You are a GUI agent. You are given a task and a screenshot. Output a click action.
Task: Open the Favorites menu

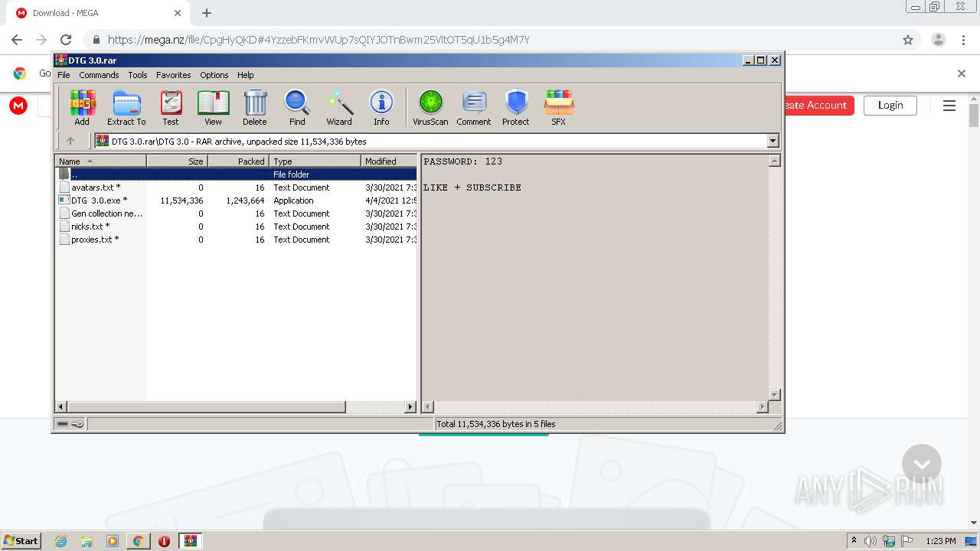174,75
